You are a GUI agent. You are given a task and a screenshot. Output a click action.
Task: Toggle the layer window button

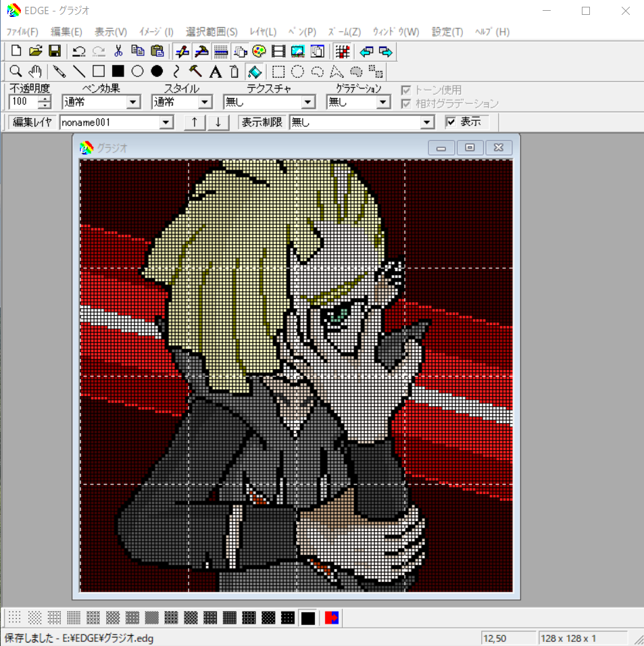tap(240, 51)
